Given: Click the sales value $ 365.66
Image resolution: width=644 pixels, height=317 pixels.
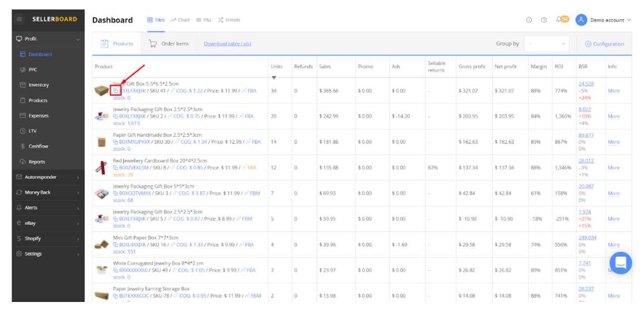Looking at the screenshot, I should pyautogui.click(x=328, y=91).
